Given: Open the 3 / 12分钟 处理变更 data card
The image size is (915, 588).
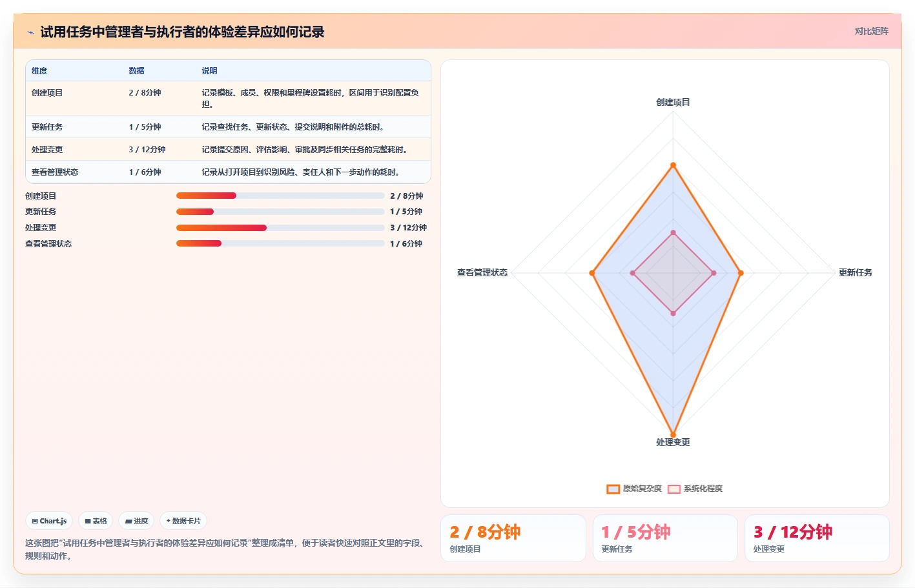Looking at the screenshot, I should [x=817, y=538].
